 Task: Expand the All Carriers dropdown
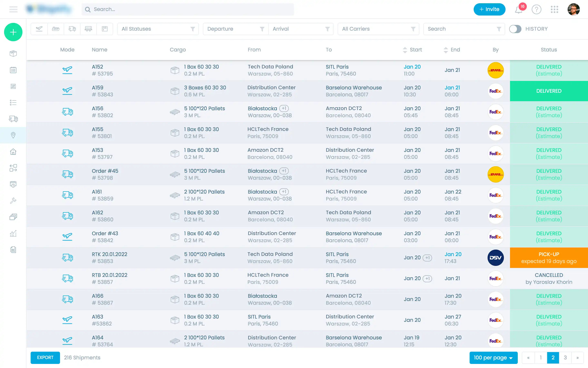pos(378,29)
